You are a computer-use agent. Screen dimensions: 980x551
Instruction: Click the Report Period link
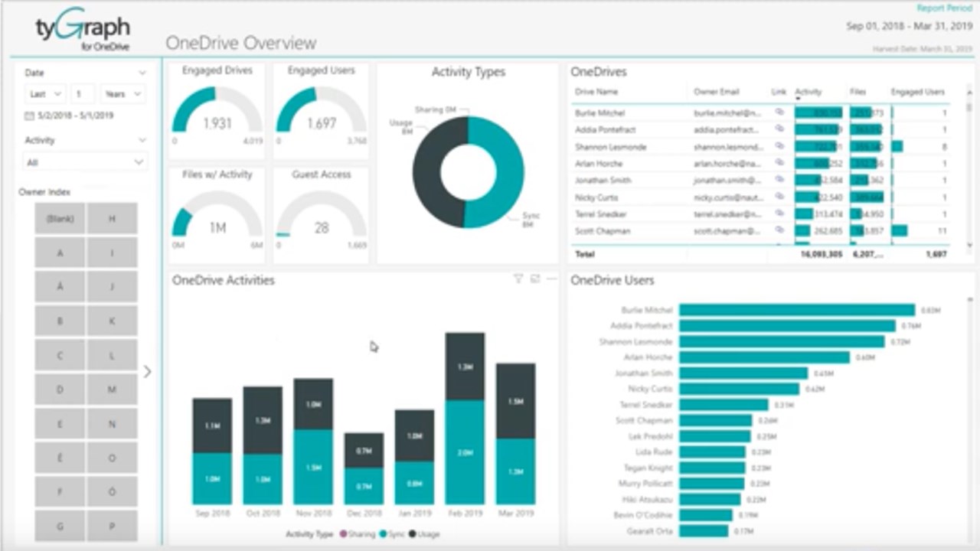[944, 8]
